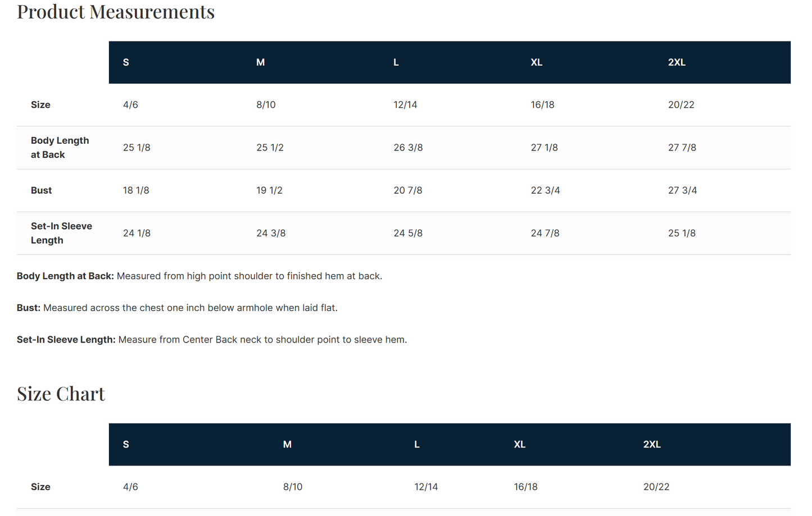
Task: Click the 19 1/2 bust measurement cell
Action: coord(269,190)
